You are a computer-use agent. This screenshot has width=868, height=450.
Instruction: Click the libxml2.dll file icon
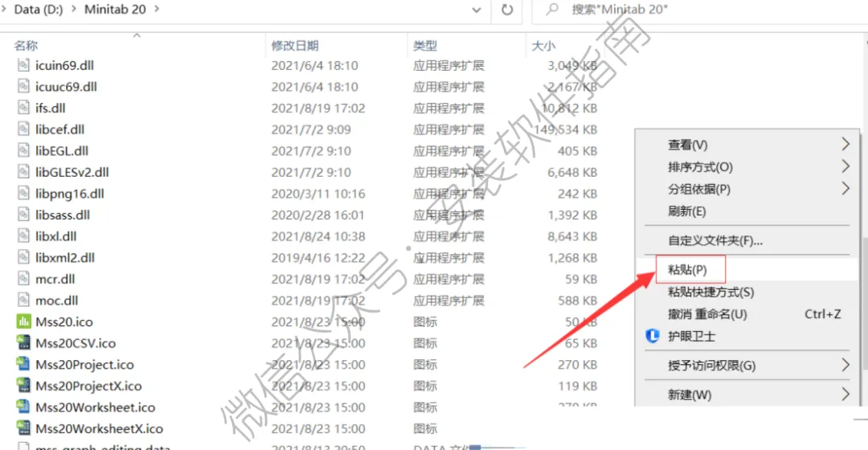(23, 257)
